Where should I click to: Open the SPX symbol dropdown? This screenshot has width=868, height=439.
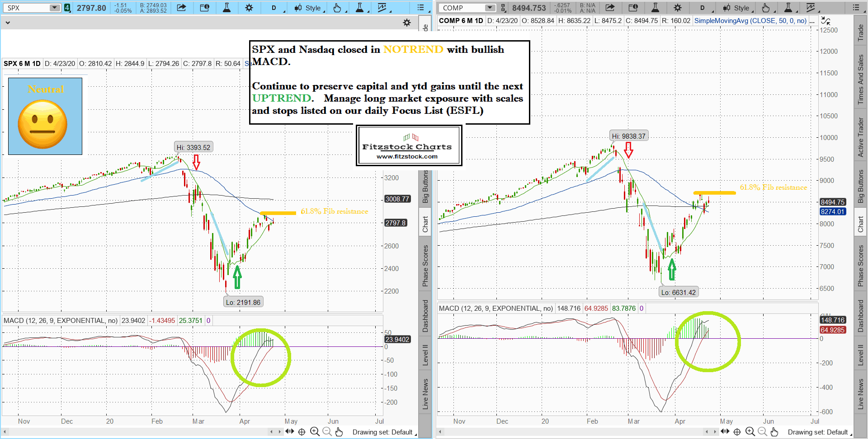(55, 8)
